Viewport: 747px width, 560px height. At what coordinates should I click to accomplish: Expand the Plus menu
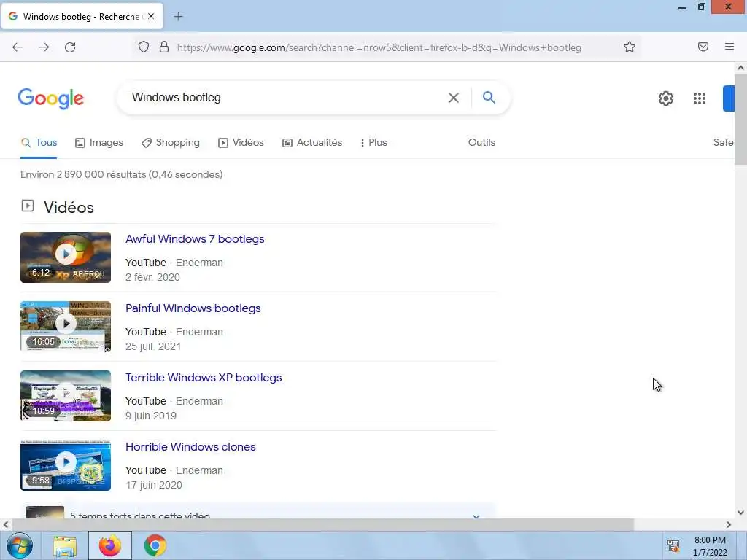click(374, 142)
